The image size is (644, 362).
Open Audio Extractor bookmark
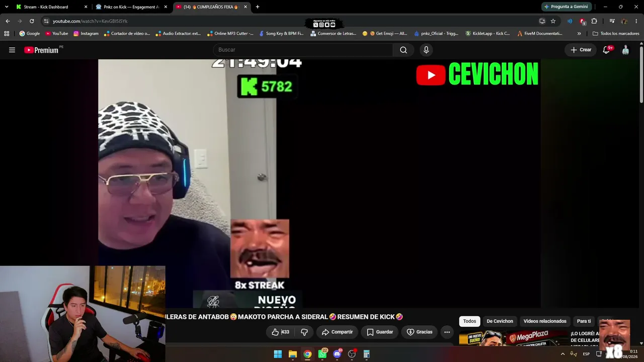(178, 34)
